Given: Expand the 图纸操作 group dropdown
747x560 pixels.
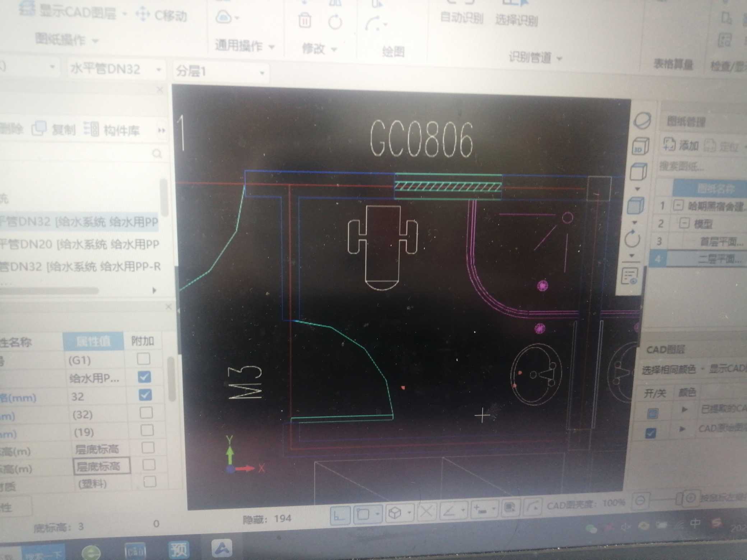Looking at the screenshot, I should point(95,41).
